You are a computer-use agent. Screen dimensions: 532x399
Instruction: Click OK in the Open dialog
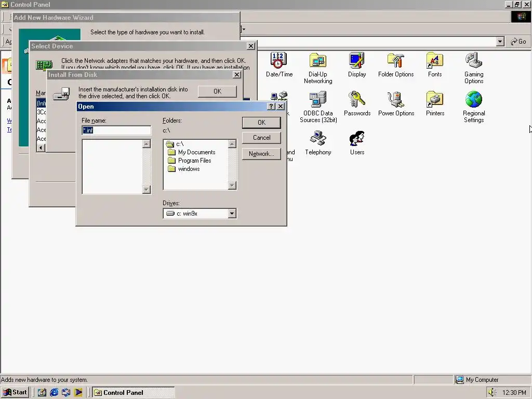pyautogui.click(x=261, y=123)
